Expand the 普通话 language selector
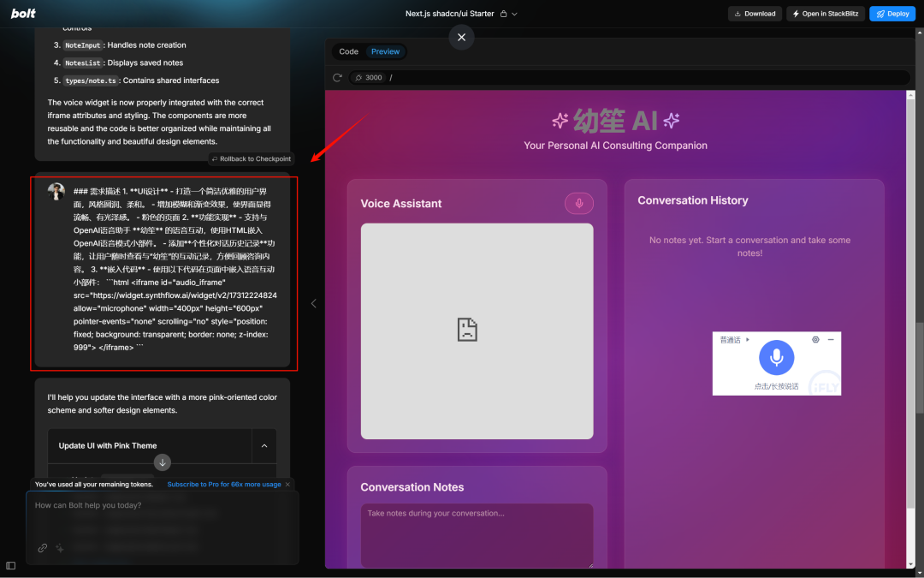 [735, 340]
